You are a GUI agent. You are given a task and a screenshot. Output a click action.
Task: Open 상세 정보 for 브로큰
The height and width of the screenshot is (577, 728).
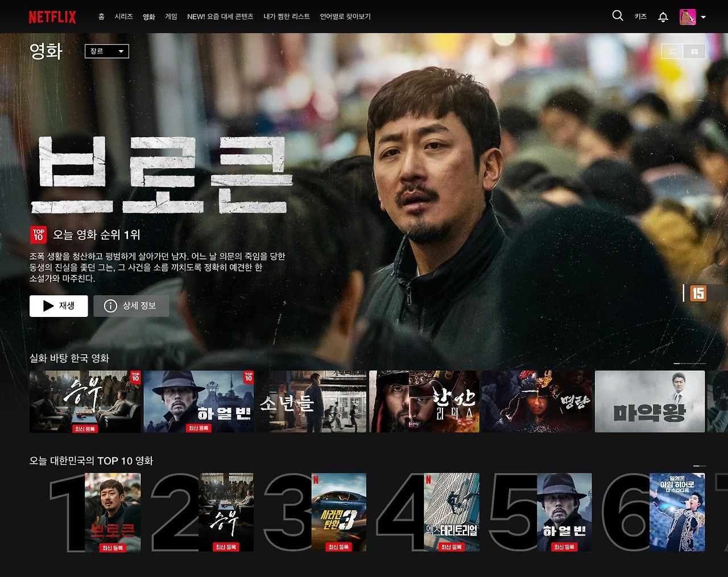point(131,306)
